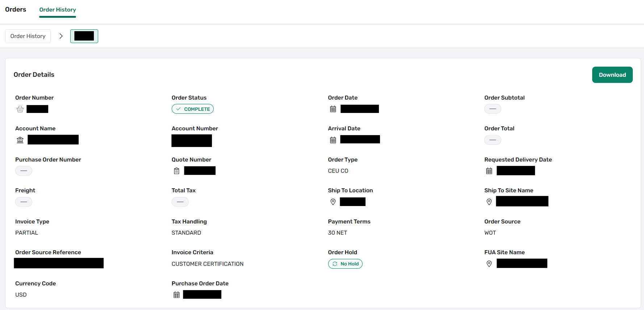Click the basket icon under Order Number

tap(20, 109)
